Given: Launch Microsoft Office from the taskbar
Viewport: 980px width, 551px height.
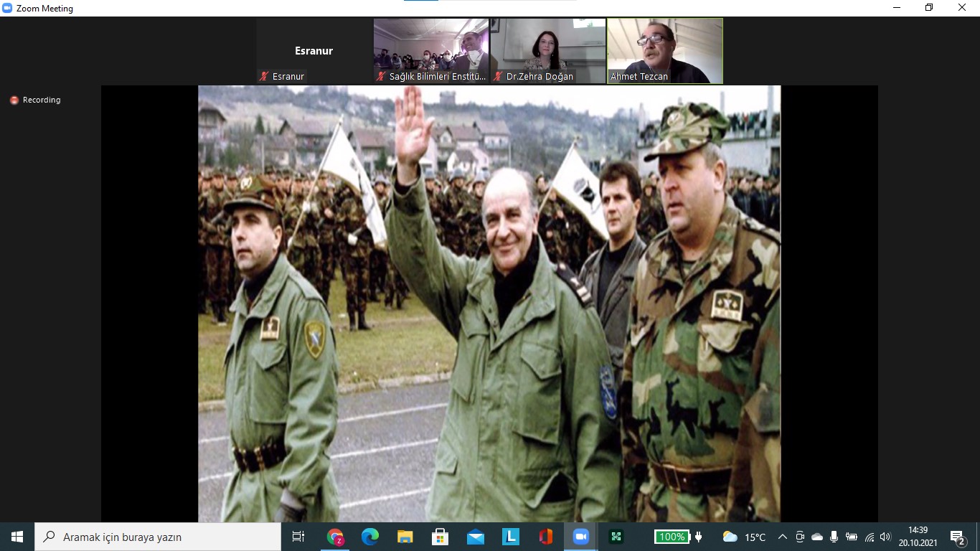Looking at the screenshot, I should pyautogui.click(x=545, y=537).
